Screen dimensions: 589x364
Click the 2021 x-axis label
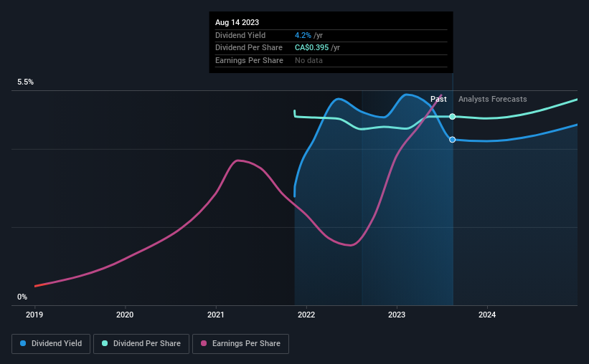[x=216, y=315]
